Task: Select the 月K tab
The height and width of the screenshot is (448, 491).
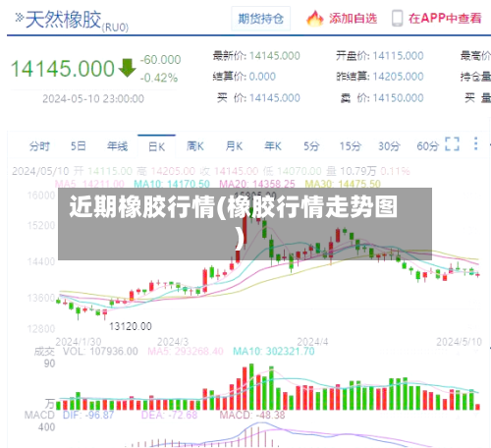Action: 234,146
